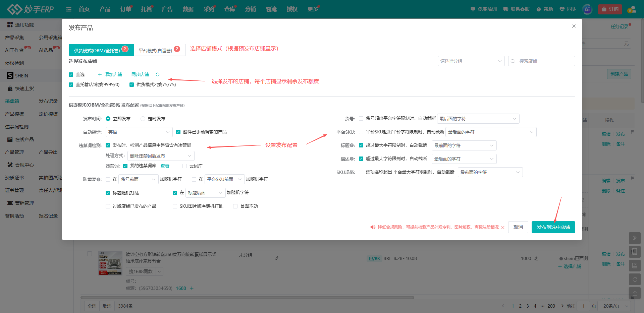Open the 标题后面 dropdown
Image resolution: width=644 pixels, height=313 pixels.
(x=205, y=193)
